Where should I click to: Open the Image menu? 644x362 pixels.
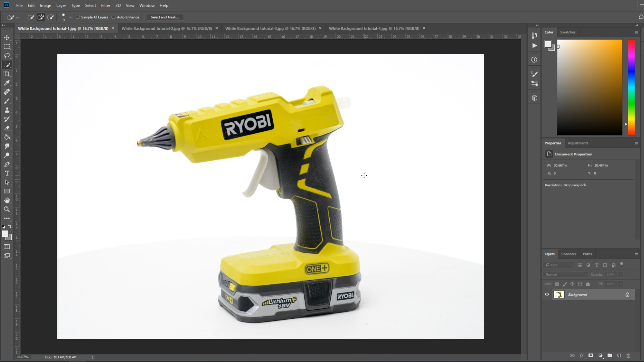45,5
